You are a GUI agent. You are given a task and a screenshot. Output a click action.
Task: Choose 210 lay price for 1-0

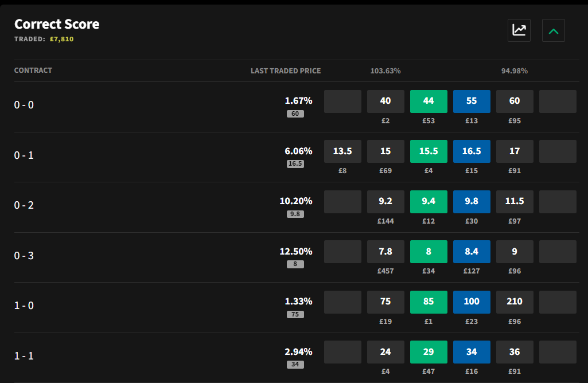coord(515,302)
